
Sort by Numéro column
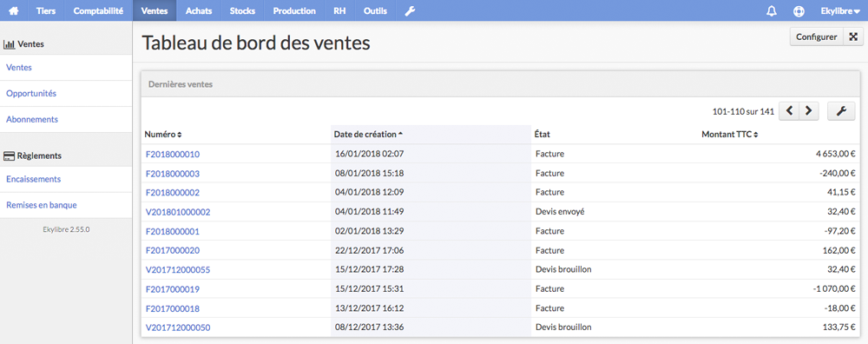click(163, 134)
